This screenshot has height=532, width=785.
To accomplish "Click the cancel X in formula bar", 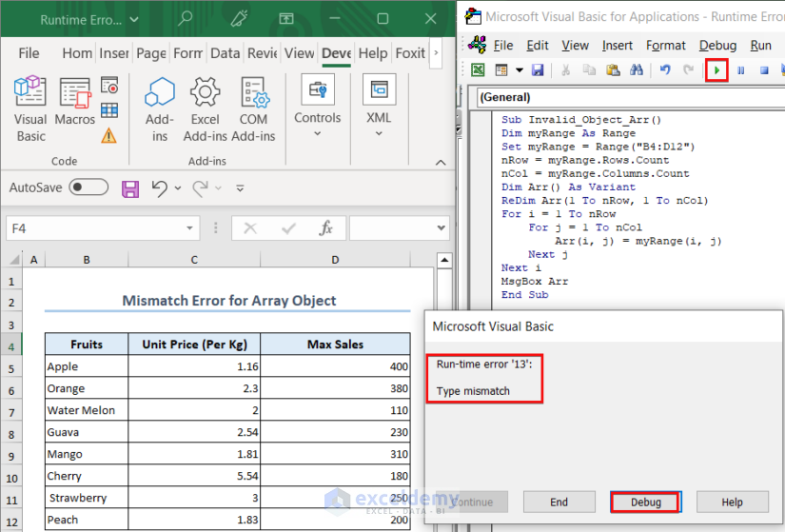I will pyautogui.click(x=250, y=229).
